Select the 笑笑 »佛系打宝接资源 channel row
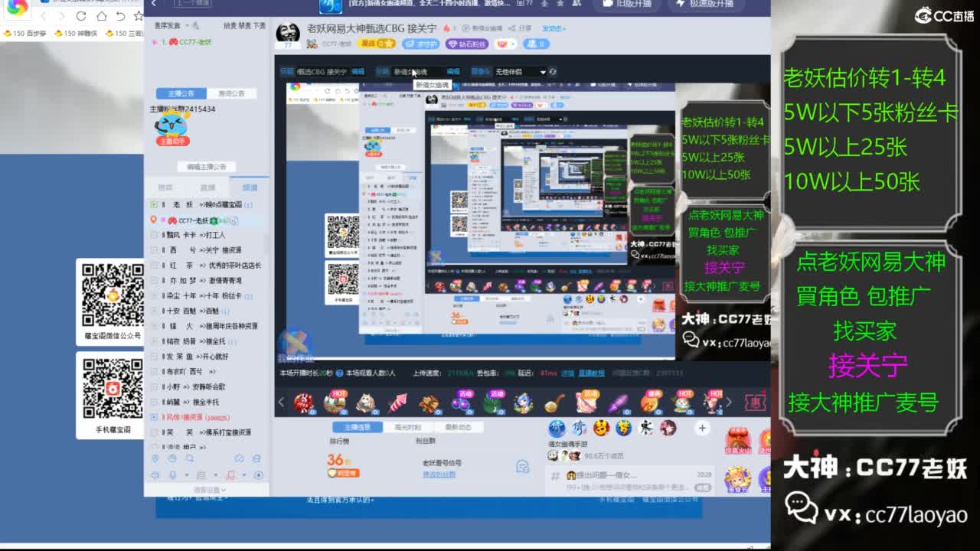Screen dimensions: 980x551 (207, 432)
